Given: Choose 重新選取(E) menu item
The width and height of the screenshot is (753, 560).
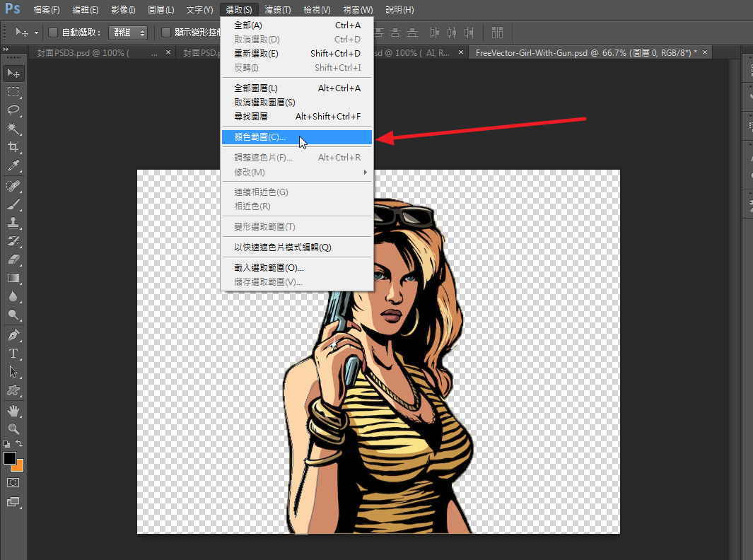Looking at the screenshot, I should [297, 53].
